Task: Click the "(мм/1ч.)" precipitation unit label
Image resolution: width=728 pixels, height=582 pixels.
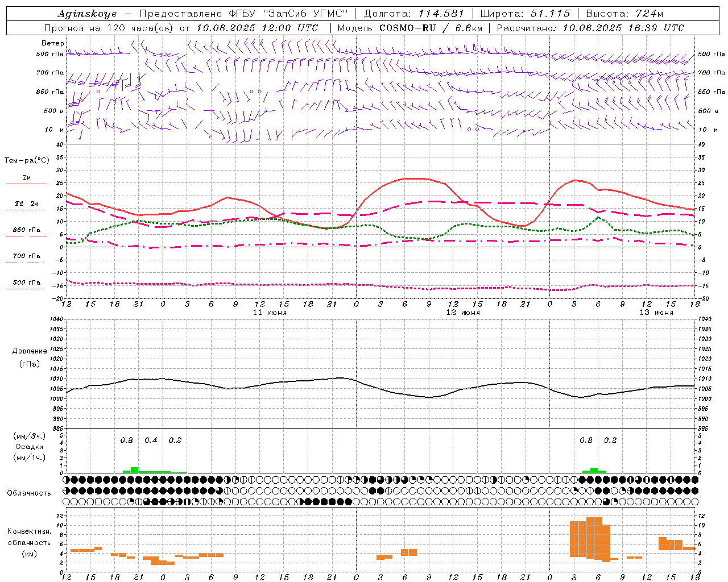Action: coord(29,458)
